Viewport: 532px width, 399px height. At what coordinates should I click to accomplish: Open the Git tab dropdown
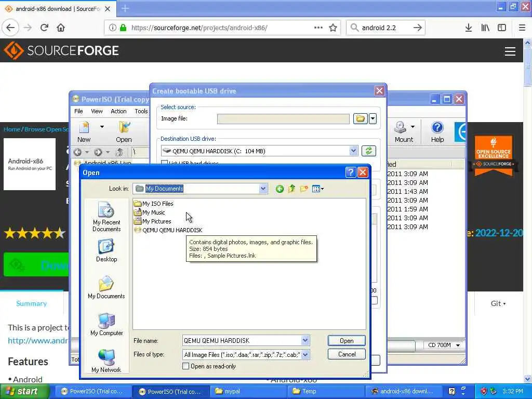click(x=498, y=303)
